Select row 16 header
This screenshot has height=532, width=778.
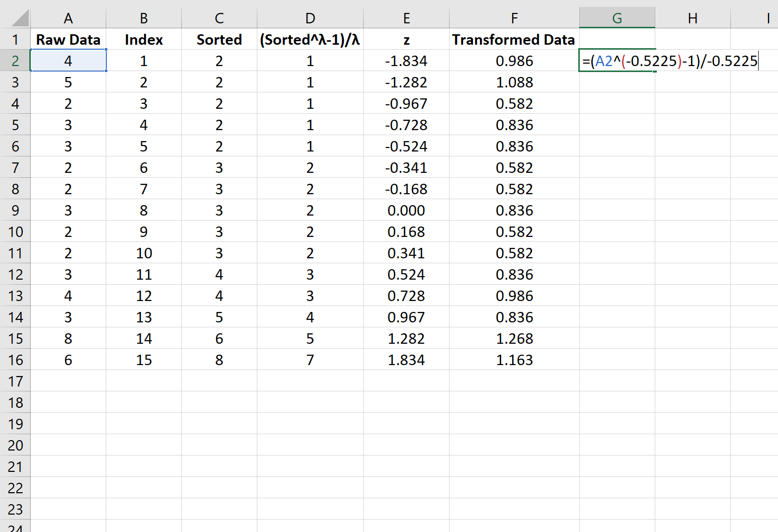15,360
